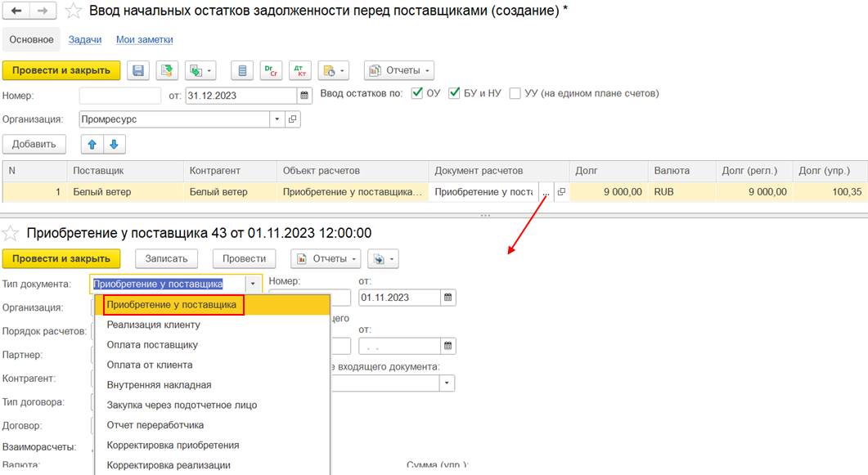
Task: Move the row up with blue arrow
Action: pyautogui.click(x=92, y=145)
